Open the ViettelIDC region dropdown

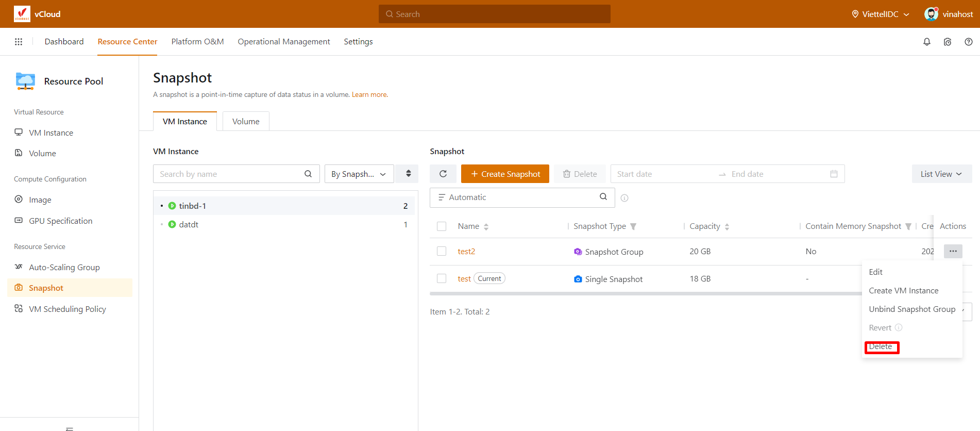tap(880, 14)
